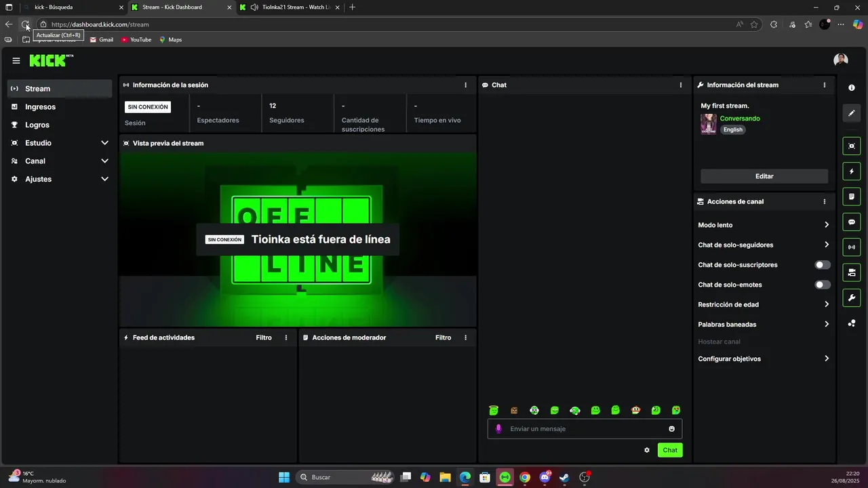Enable Chat de solo-suscriptores toggle

822,265
